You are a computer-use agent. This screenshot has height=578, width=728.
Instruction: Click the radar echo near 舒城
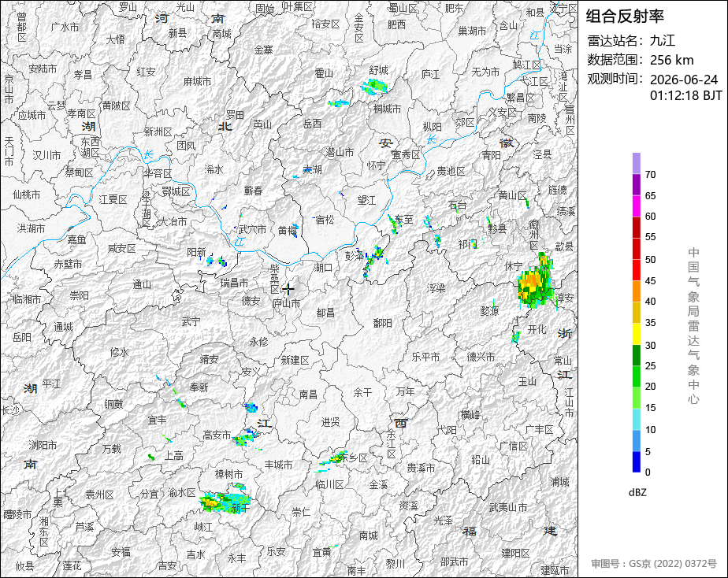click(x=375, y=87)
